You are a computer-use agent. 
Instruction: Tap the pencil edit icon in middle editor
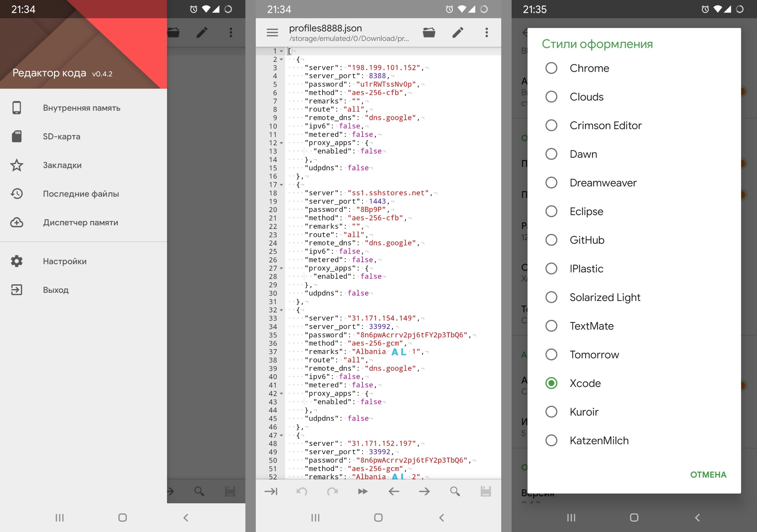pyautogui.click(x=458, y=32)
